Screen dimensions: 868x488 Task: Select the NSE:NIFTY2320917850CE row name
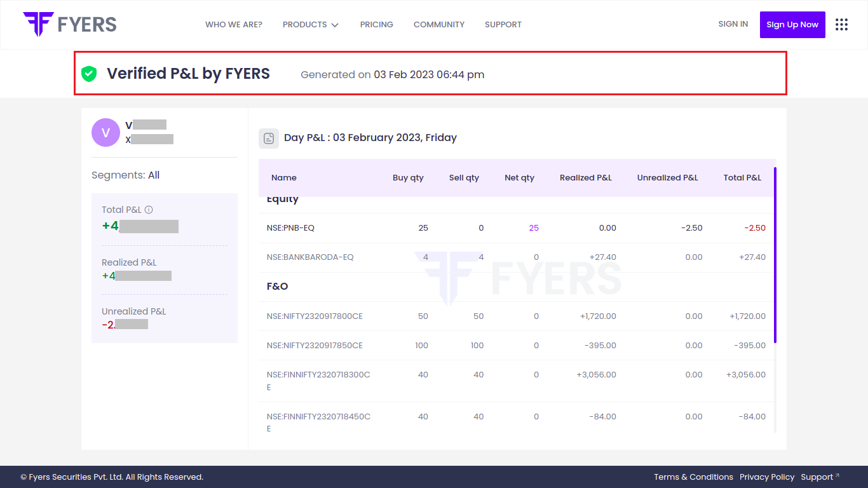315,346
